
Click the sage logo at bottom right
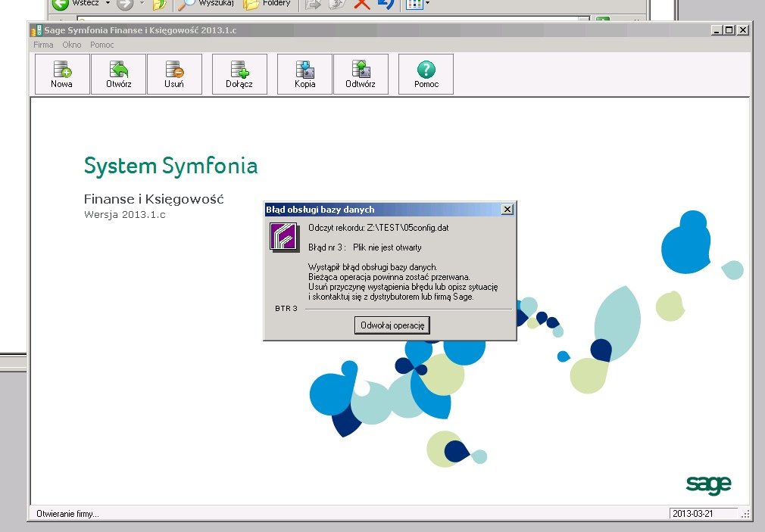pyautogui.click(x=708, y=485)
